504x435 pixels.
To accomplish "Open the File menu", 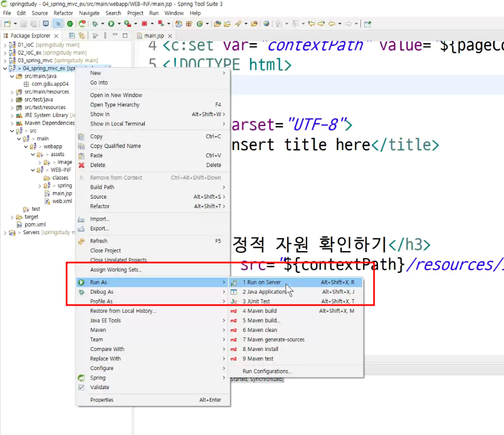I will click(x=7, y=13).
